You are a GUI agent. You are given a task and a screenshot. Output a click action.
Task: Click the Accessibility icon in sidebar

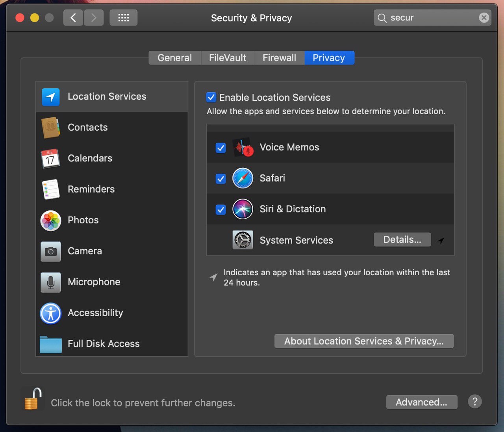[51, 313]
